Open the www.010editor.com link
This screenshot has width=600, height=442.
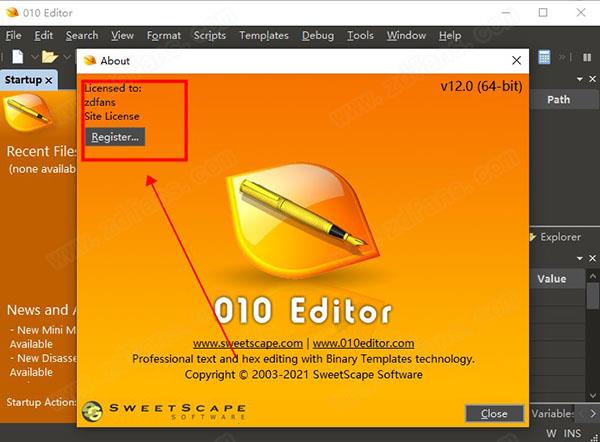click(x=363, y=343)
